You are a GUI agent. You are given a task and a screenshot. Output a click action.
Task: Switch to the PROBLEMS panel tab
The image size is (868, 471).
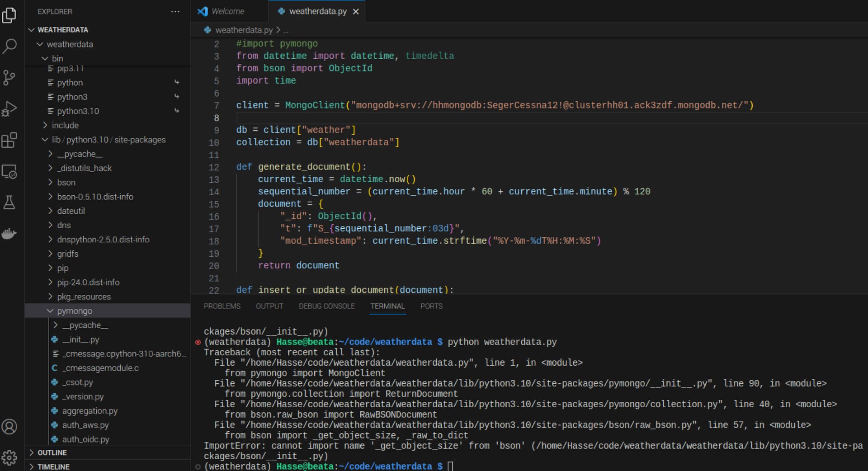222,306
